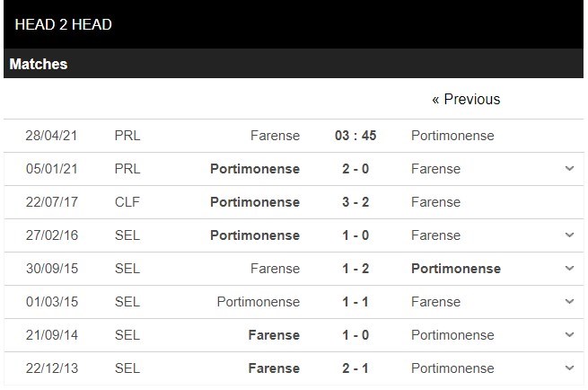Open the chevron on the 30/09/15 row

pyautogui.click(x=569, y=269)
